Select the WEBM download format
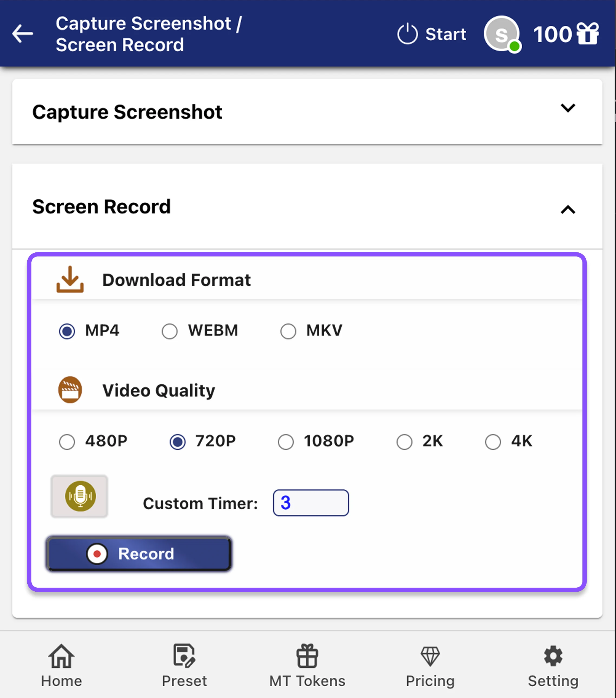This screenshot has height=698, width=616. coord(169,331)
